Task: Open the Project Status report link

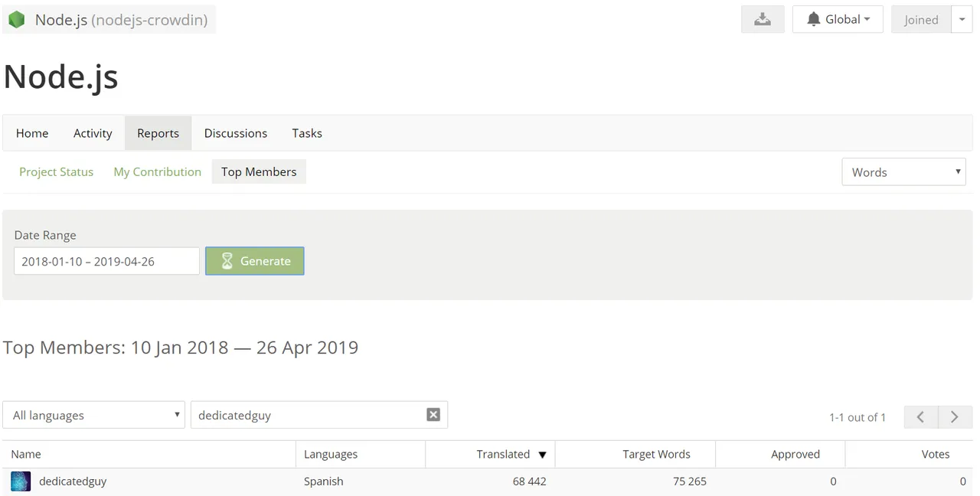Action: click(56, 172)
